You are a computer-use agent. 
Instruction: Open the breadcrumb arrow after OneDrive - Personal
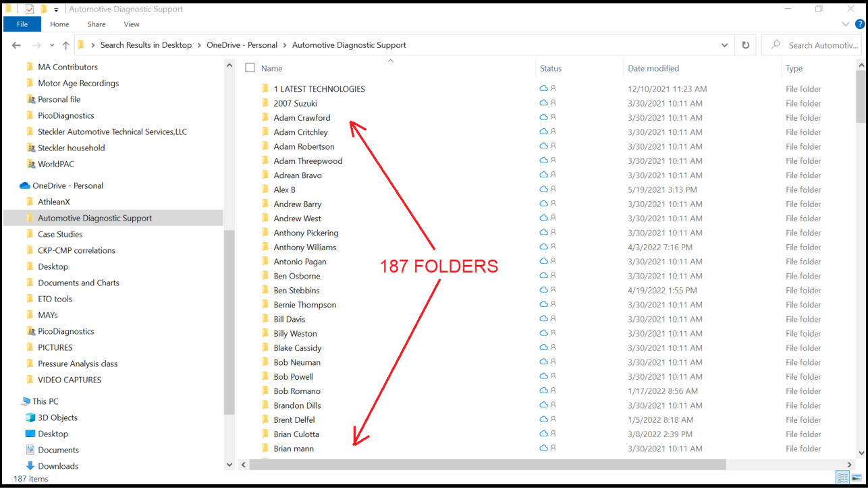pos(284,45)
